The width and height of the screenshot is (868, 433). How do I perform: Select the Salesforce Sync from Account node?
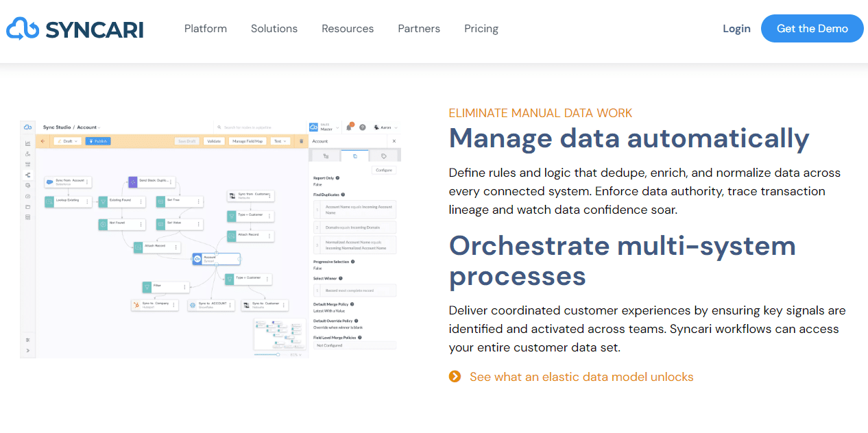pyautogui.click(x=68, y=182)
